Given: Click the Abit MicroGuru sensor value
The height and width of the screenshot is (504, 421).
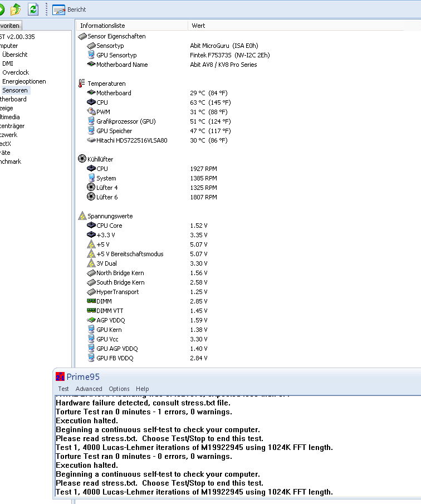Looking at the screenshot, I should coord(224,46).
